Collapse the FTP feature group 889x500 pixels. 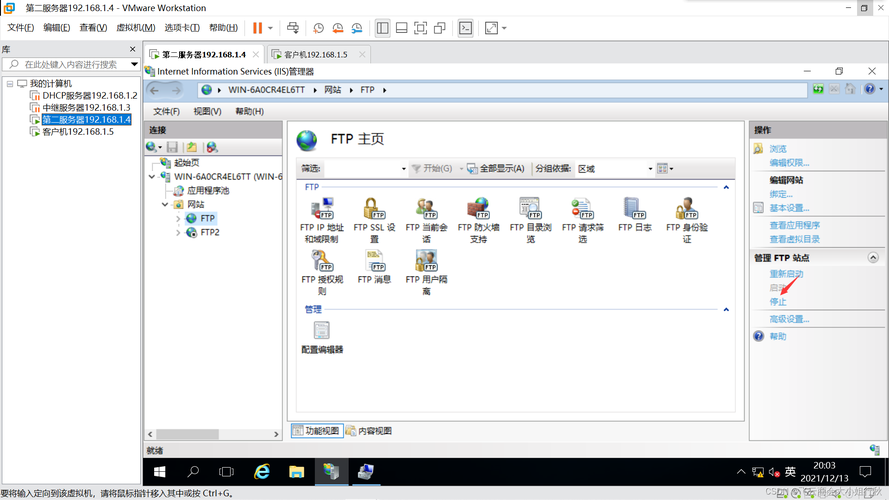[726, 187]
